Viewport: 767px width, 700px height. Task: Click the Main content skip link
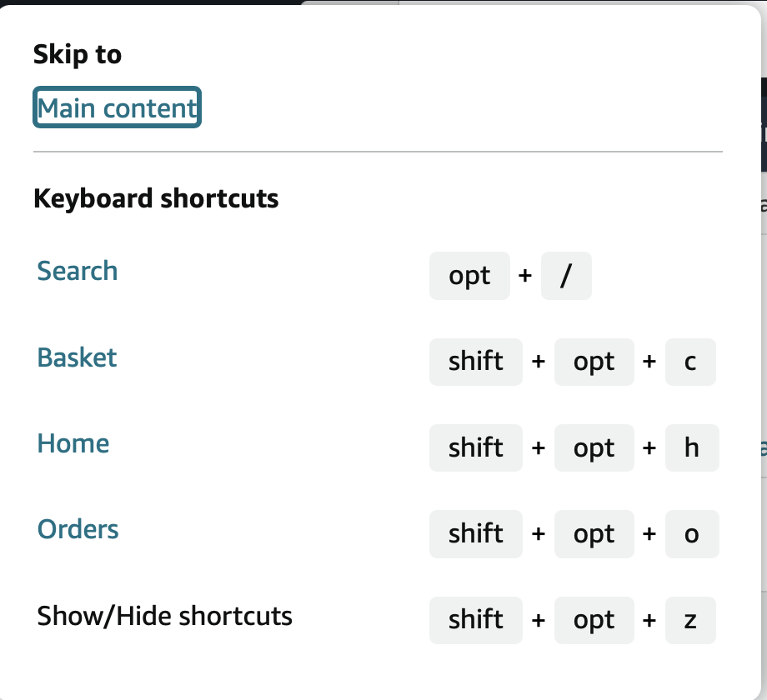tap(117, 108)
